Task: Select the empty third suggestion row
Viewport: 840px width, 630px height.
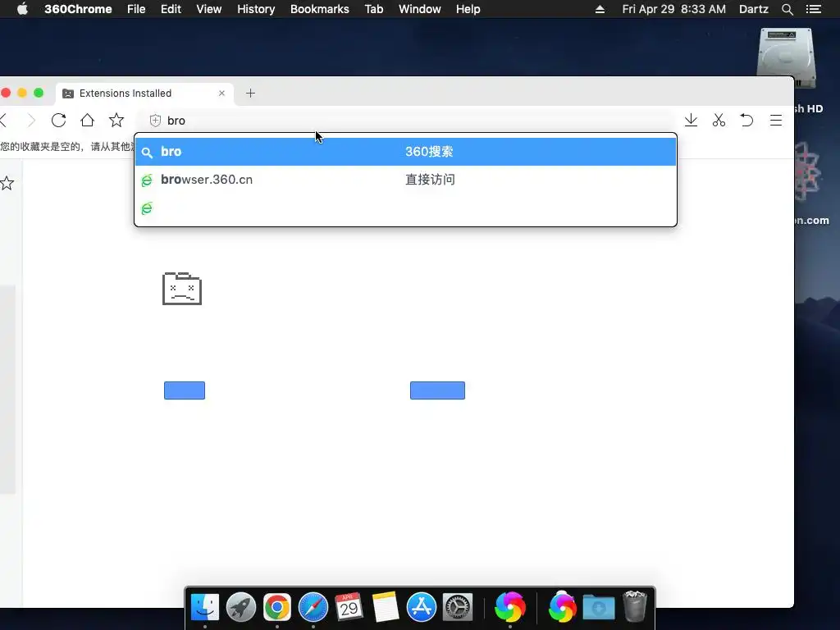Action: tap(405, 208)
